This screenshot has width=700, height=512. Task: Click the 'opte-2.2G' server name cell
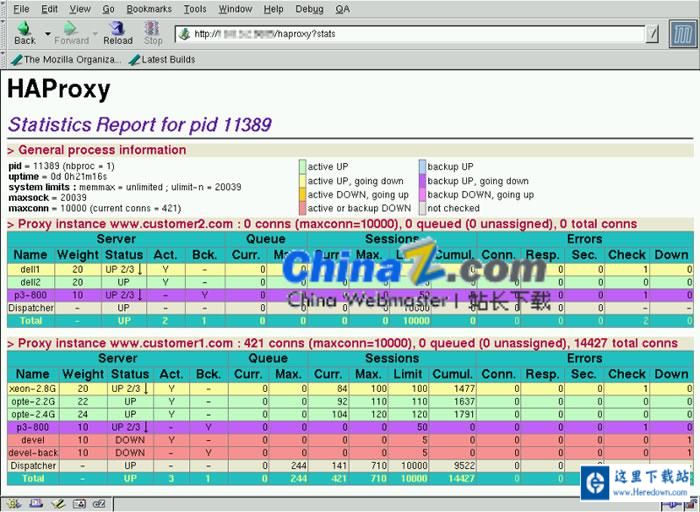[x=33, y=402]
